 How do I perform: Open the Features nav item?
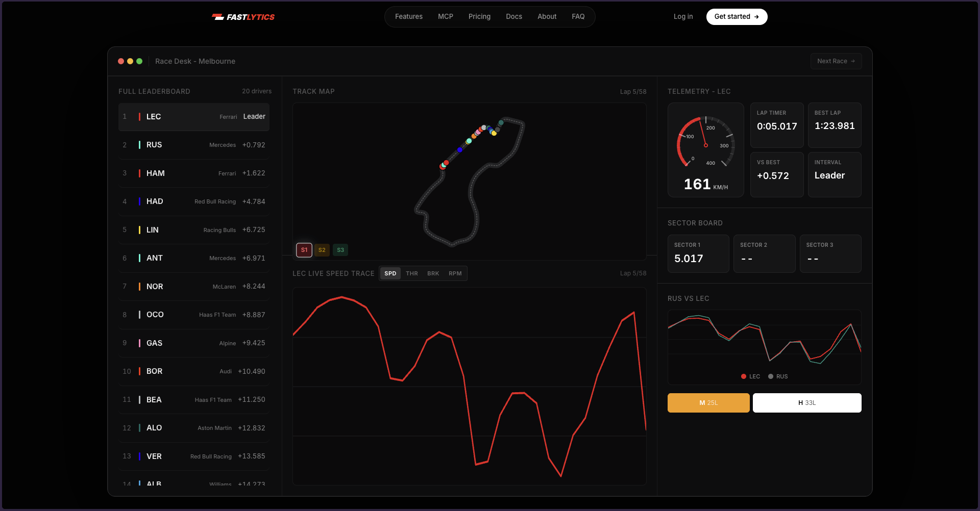coord(409,16)
